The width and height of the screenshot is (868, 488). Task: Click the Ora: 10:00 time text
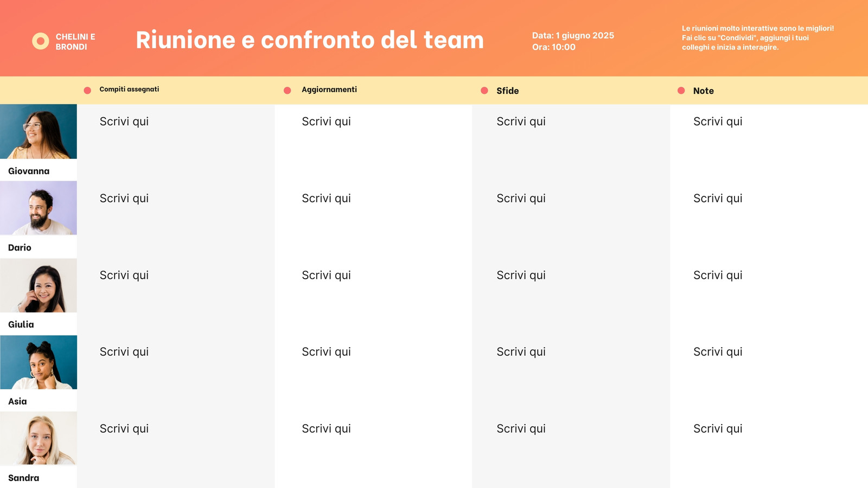(x=553, y=47)
